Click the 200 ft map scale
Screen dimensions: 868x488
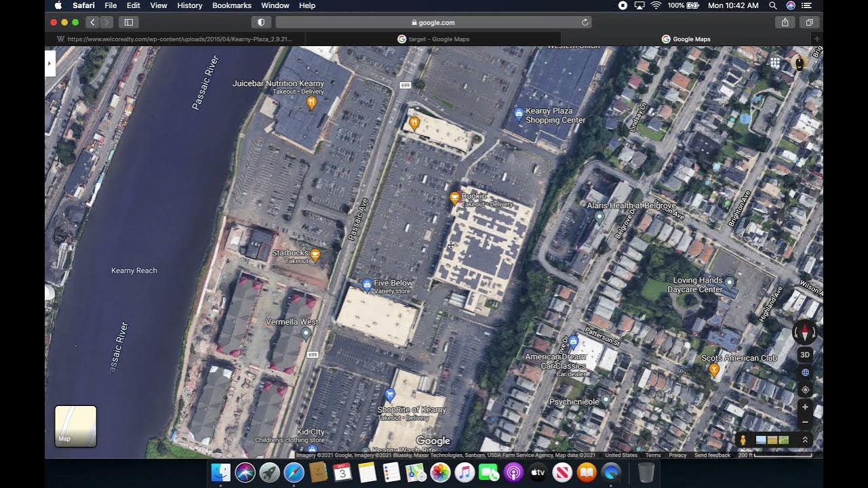click(774, 455)
